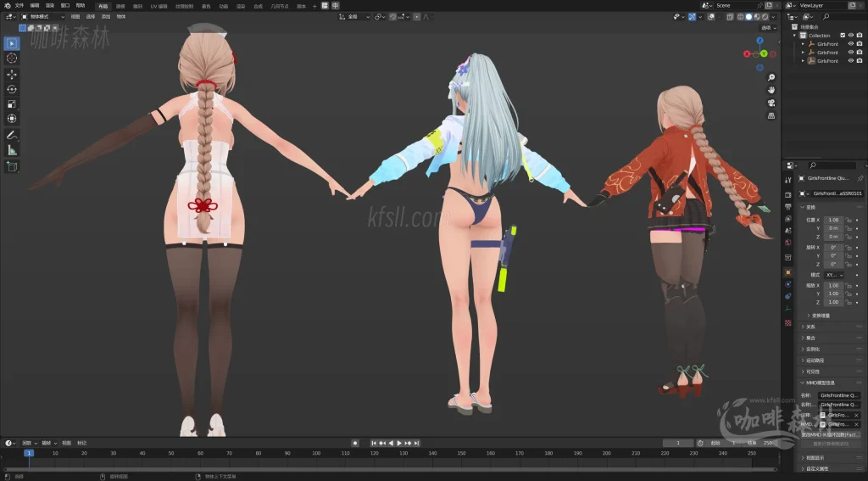Open the 编辑 menu

click(x=35, y=6)
